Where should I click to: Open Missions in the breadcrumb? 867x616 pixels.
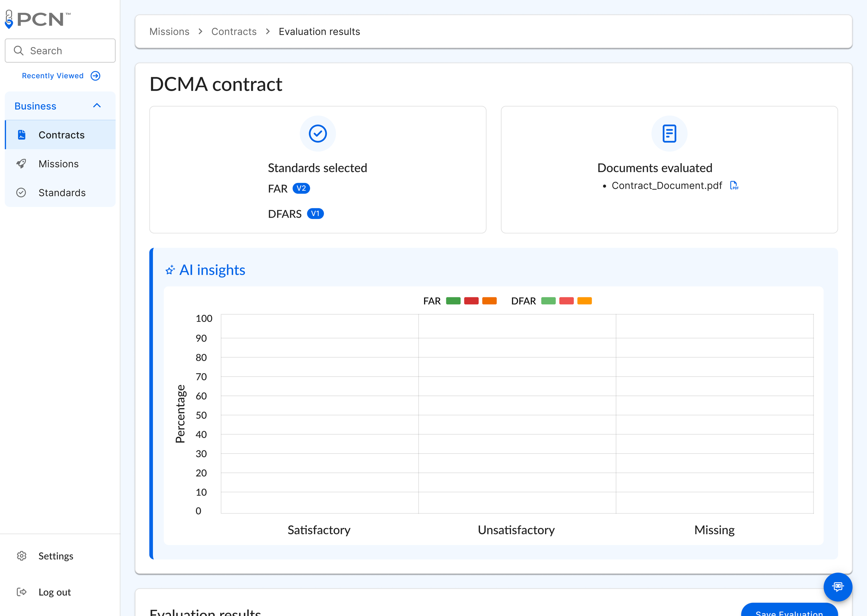pyautogui.click(x=169, y=32)
